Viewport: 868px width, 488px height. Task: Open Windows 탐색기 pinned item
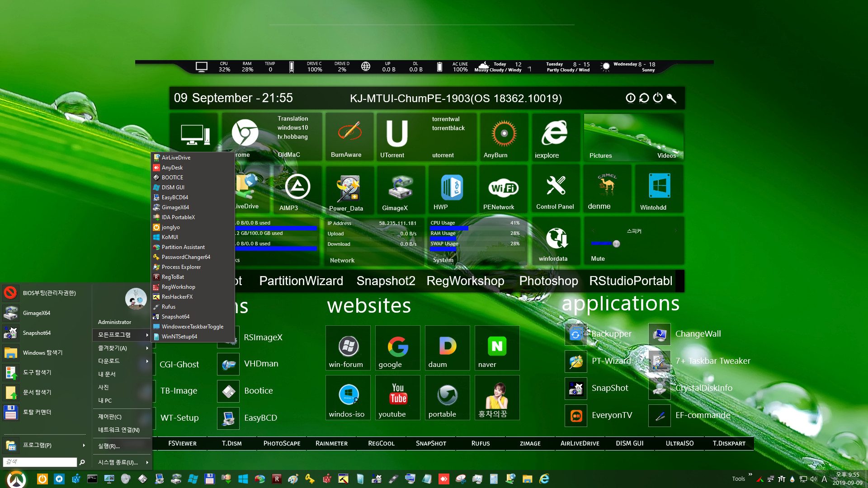(x=45, y=353)
